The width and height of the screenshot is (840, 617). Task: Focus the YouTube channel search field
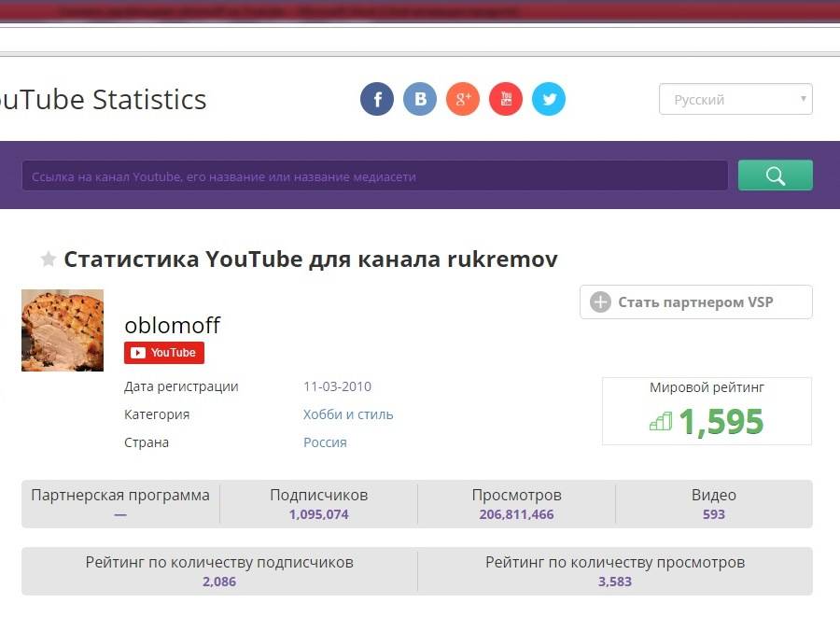[374, 175]
